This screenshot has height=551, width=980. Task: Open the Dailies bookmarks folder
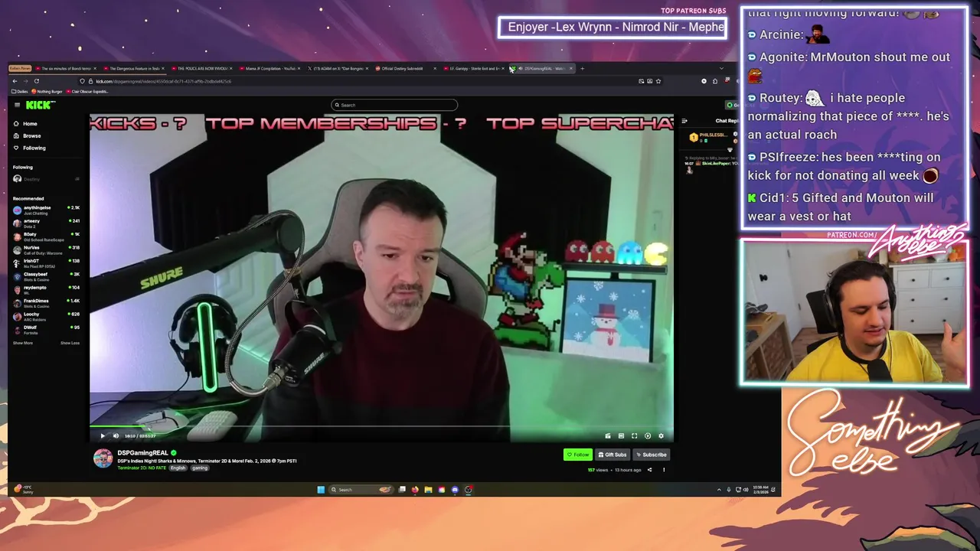pos(20,91)
